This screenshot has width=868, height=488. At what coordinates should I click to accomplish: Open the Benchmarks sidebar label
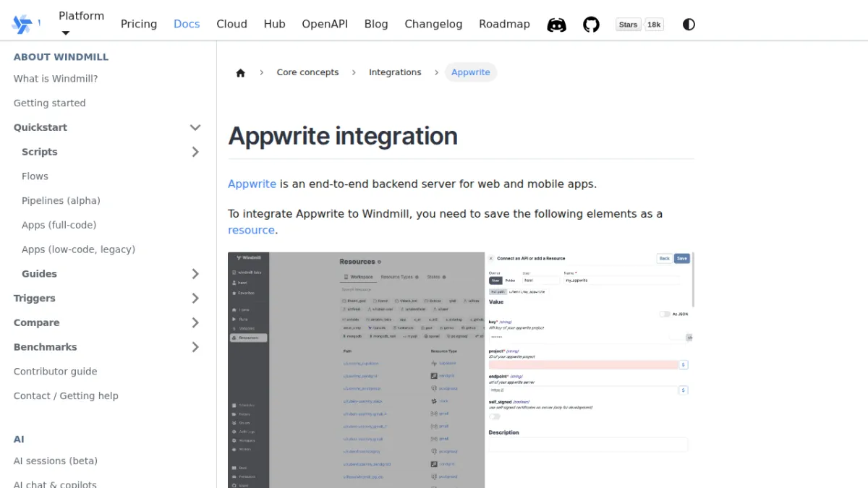pos(45,347)
